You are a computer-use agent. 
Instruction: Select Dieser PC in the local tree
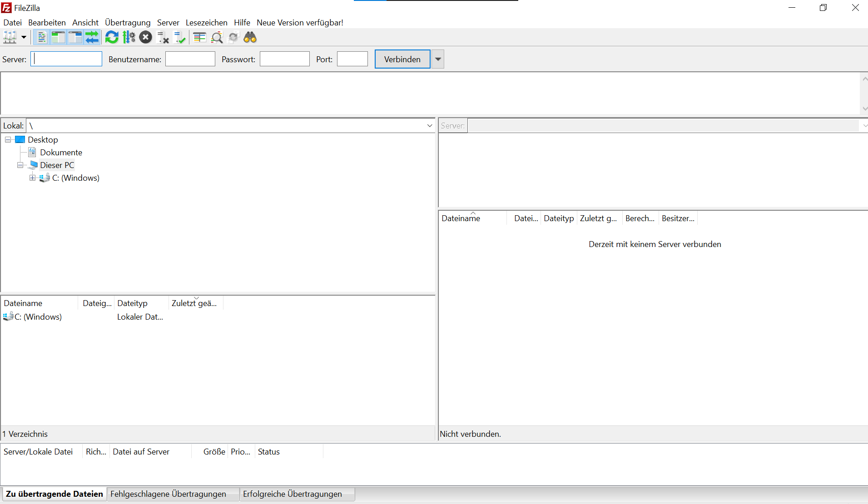click(x=57, y=165)
